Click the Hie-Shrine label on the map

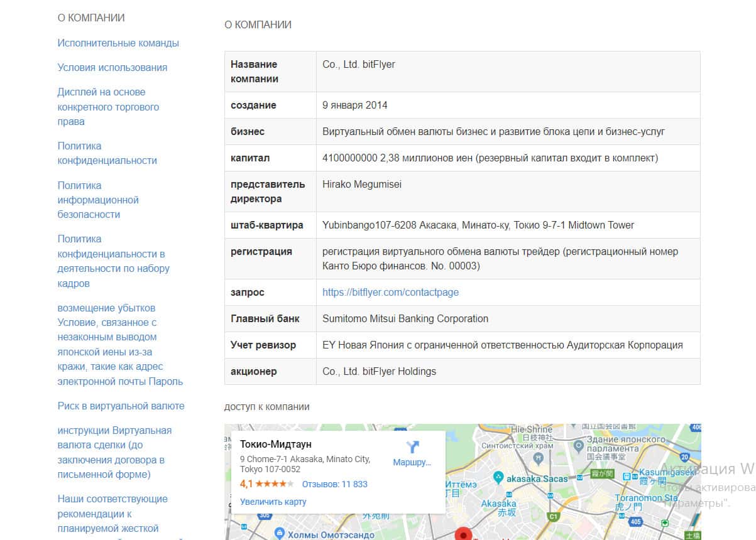[x=532, y=429]
